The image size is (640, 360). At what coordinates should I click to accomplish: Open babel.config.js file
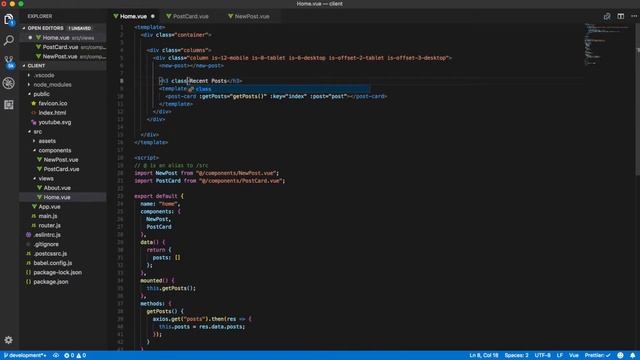[x=63, y=263]
